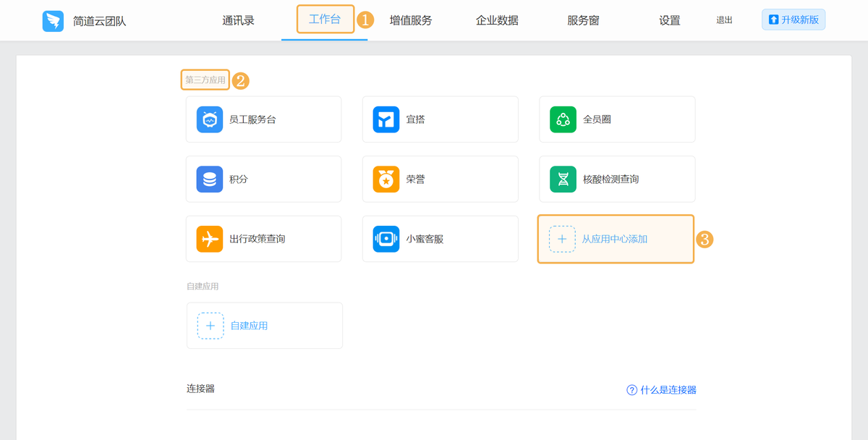The height and width of the screenshot is (440, 868).
Task: Open the 宜搭 app
Action: coord(386,119)
